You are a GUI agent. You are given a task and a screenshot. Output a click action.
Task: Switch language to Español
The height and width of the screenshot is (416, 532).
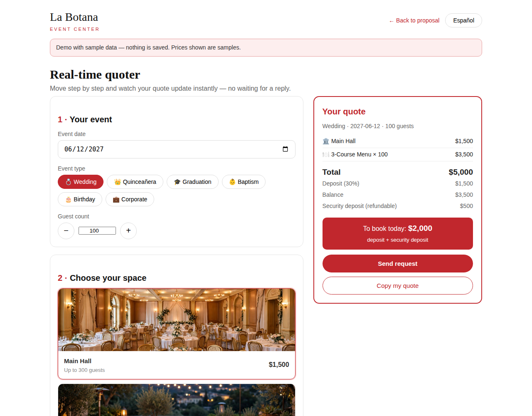pos(463,20)
